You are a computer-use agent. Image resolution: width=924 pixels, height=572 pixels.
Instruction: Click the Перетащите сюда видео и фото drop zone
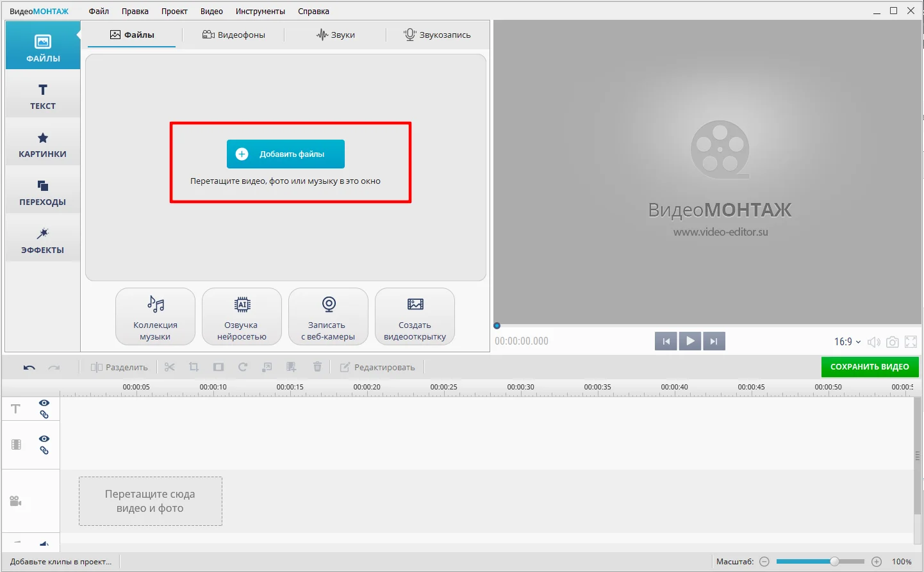151,501
